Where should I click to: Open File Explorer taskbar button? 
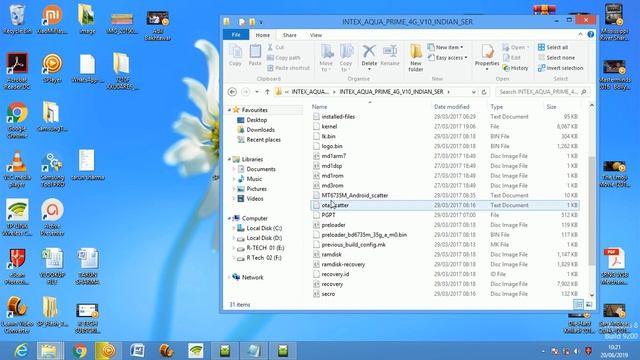point(50,351)
